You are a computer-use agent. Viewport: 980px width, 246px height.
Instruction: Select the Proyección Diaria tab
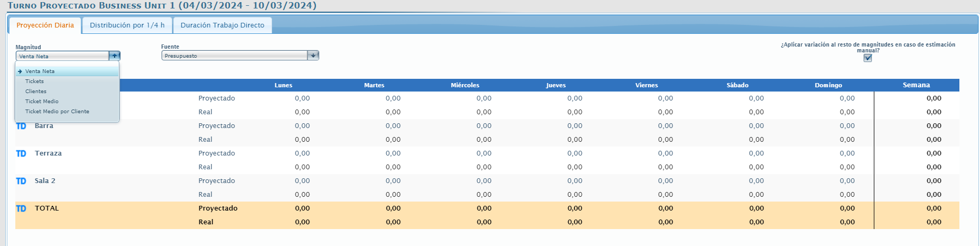(x=45, y=25)
